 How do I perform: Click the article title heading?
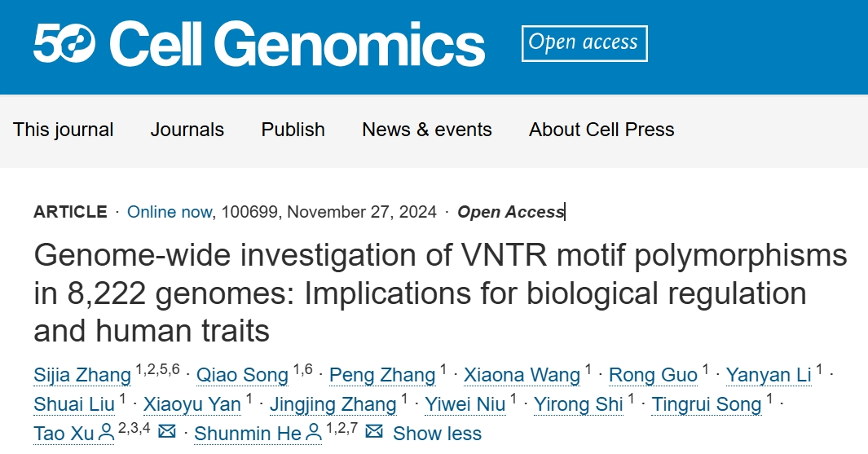click(440, 293)
